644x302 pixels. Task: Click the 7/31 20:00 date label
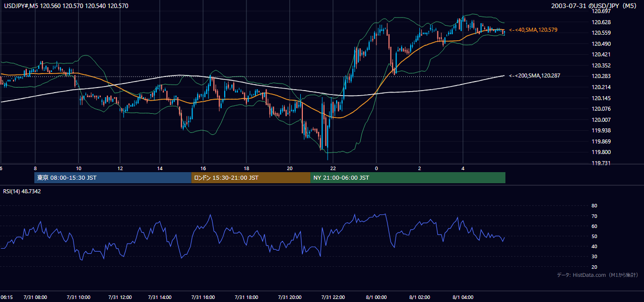pyautogui.click(x=290, y=297)
